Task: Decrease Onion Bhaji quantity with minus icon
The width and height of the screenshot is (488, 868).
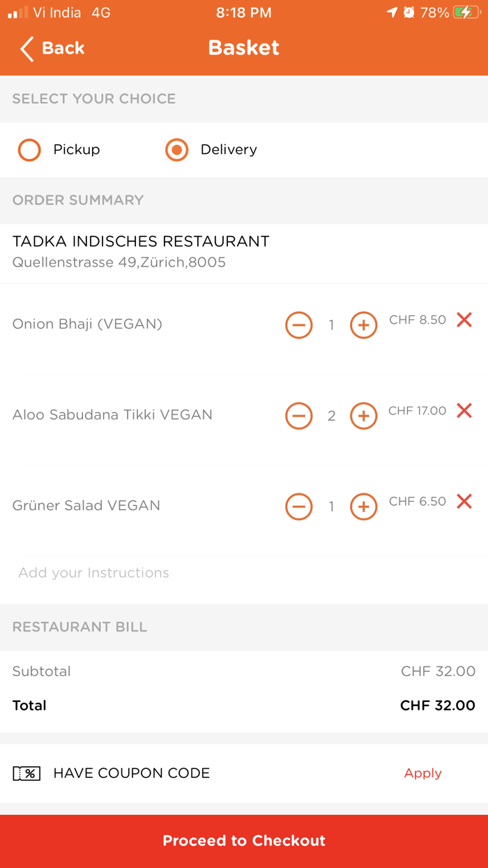Action: tap(298, 325)
